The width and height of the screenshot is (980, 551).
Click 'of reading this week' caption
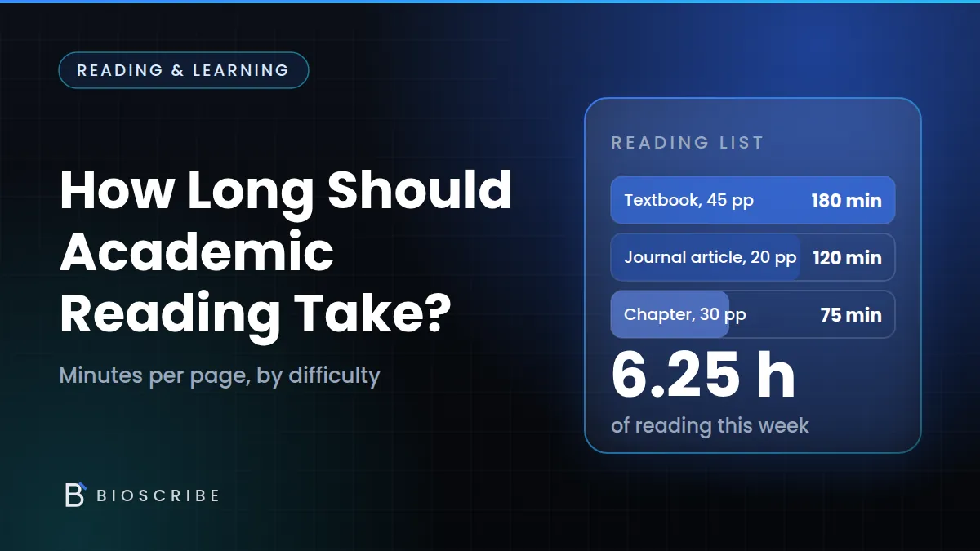[710, 425]
